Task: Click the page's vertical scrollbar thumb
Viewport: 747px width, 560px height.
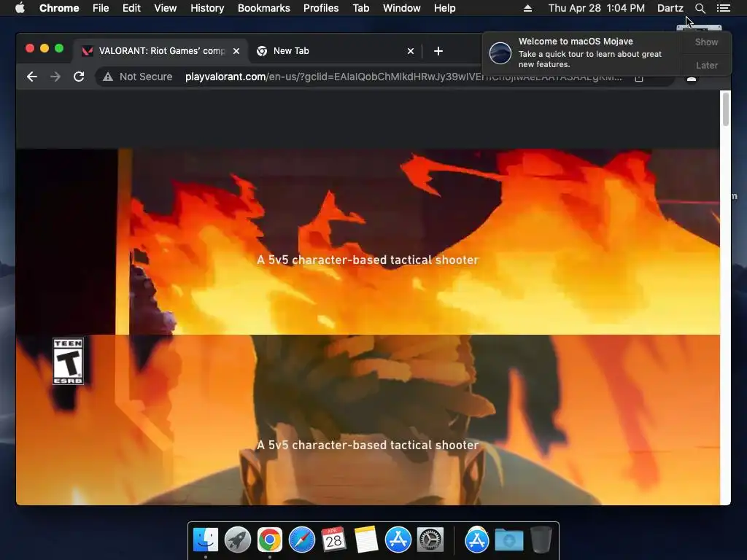Action: coord(726,109)
